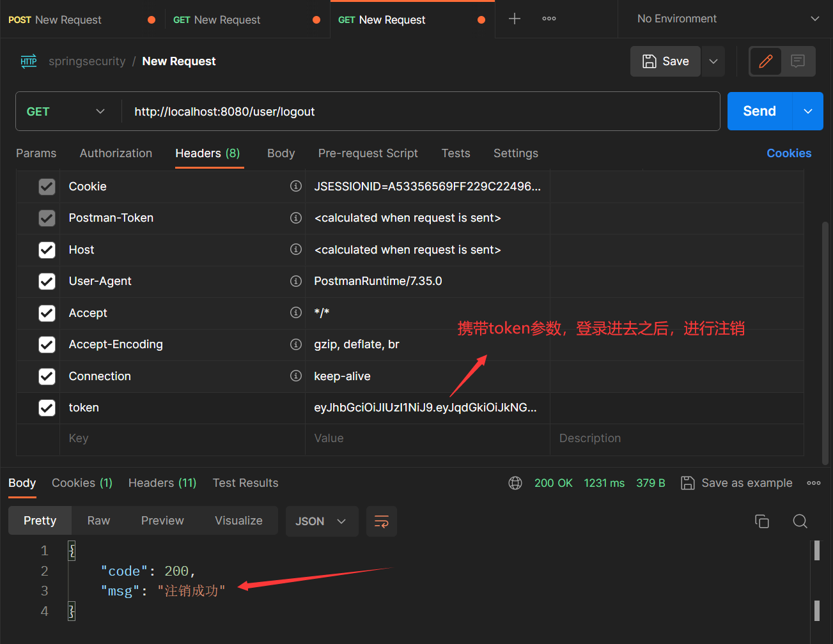
Task: Toggle the Postman-Token header checkbox
Action: coord(47,218)
